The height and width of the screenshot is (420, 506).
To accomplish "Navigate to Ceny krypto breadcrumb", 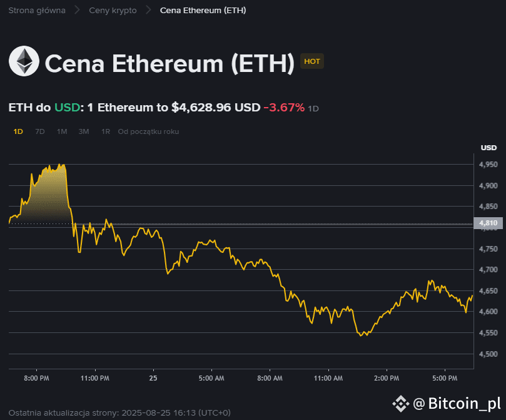I will point(112,10).
